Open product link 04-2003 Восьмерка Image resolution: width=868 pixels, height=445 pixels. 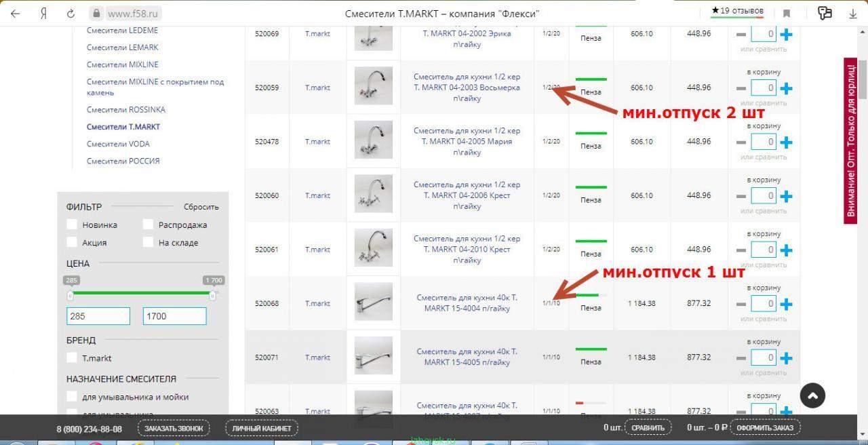point(467,88)
